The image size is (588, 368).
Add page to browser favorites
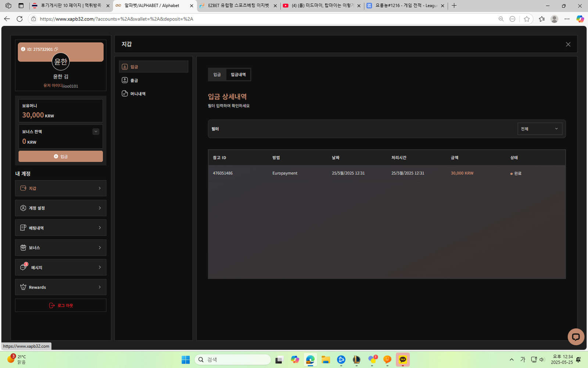(527, 19)
